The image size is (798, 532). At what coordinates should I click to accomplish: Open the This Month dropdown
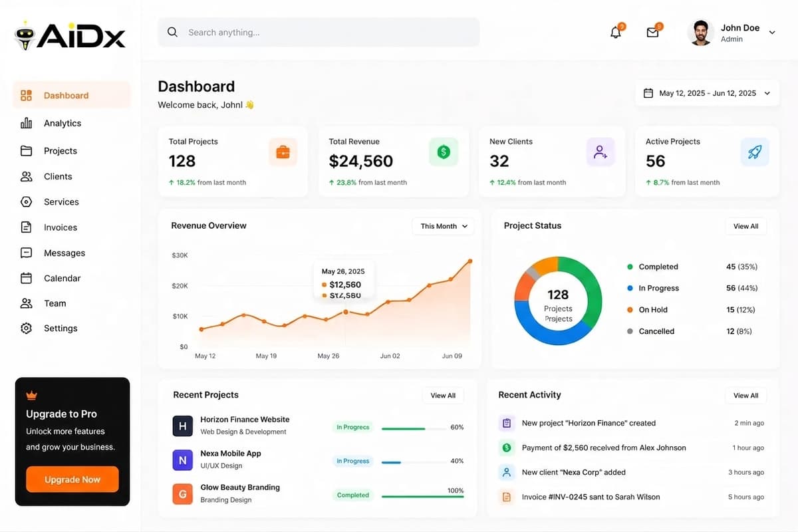click(444, 226)
